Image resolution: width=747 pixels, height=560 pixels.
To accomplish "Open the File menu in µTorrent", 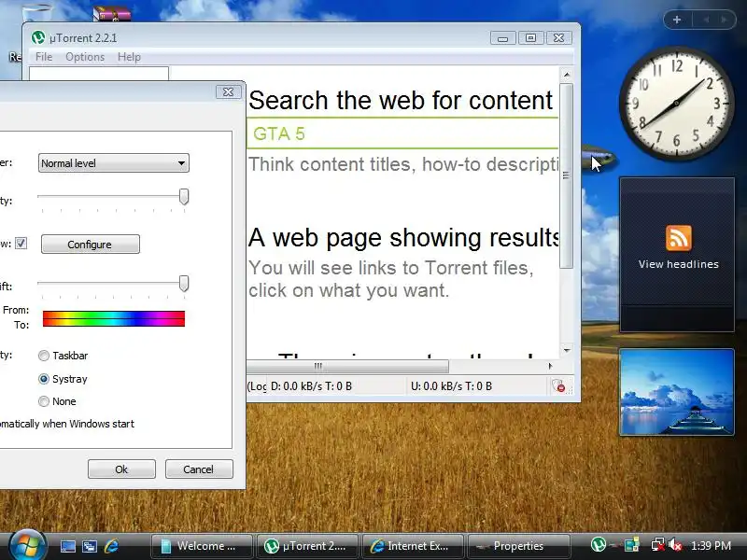I will 43,57.
